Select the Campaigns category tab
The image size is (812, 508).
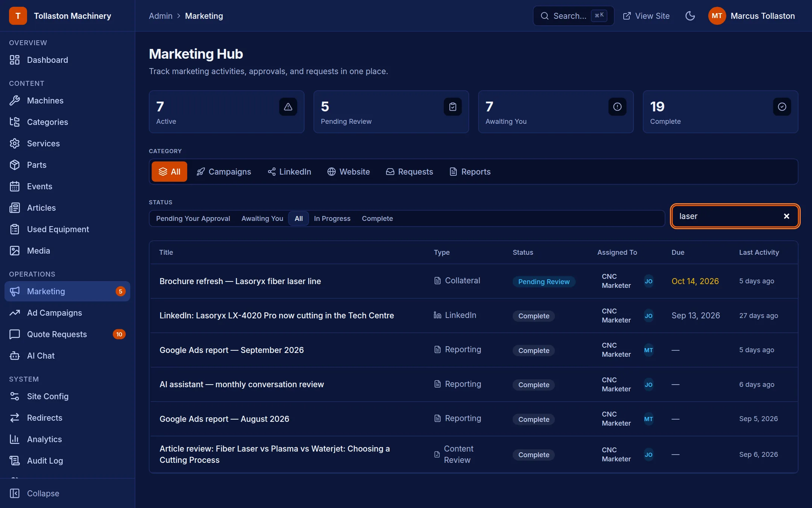coord(224,172)
